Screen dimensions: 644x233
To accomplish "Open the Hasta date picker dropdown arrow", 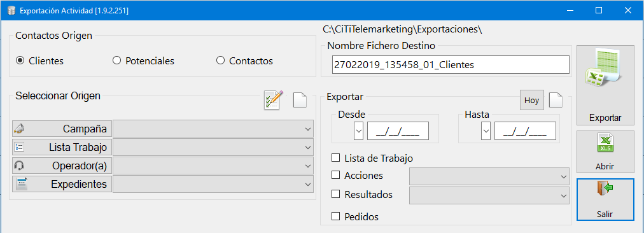I will coord(486,131).
